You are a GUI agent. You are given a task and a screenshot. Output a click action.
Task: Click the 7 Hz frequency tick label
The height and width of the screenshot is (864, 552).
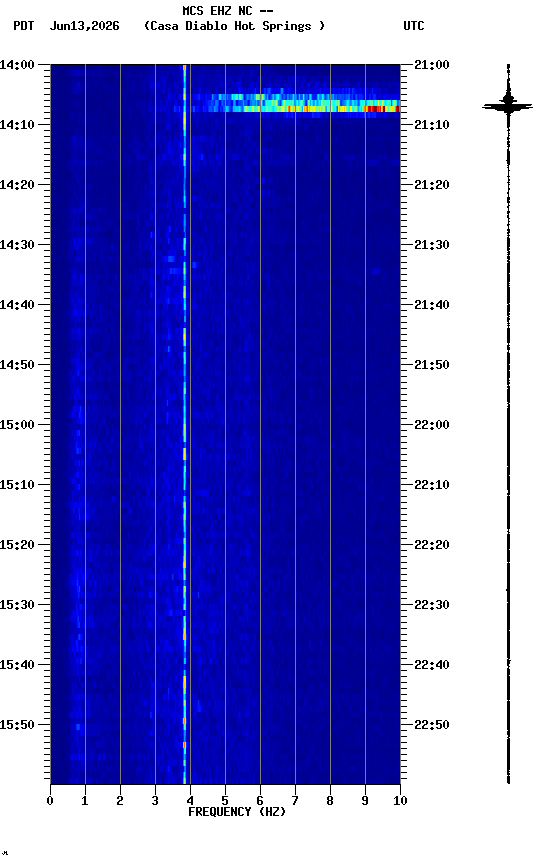295,801
